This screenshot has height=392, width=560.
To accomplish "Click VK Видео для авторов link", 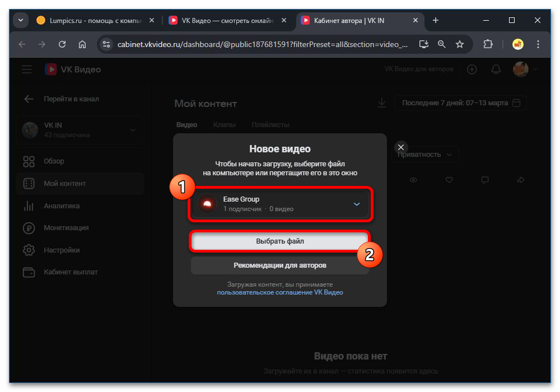I will [418, 69].
